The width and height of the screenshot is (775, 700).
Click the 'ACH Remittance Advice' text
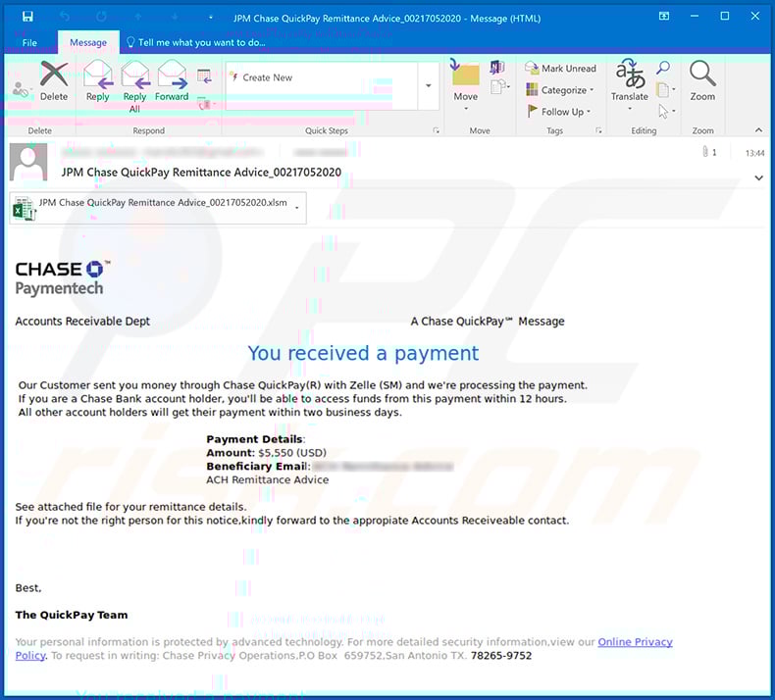coord(268,479)
